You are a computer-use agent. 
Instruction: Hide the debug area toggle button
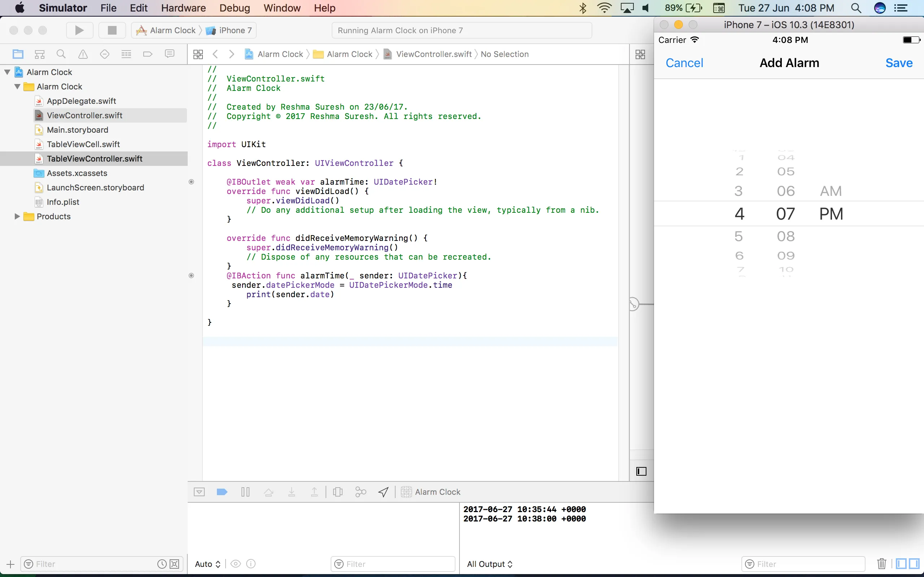coord(199,492)
